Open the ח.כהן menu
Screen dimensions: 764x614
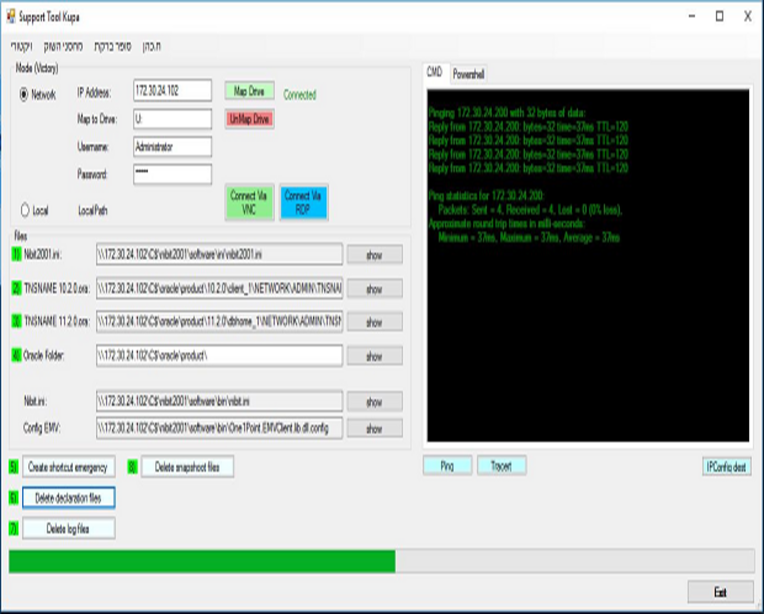(x=152, y=46)
